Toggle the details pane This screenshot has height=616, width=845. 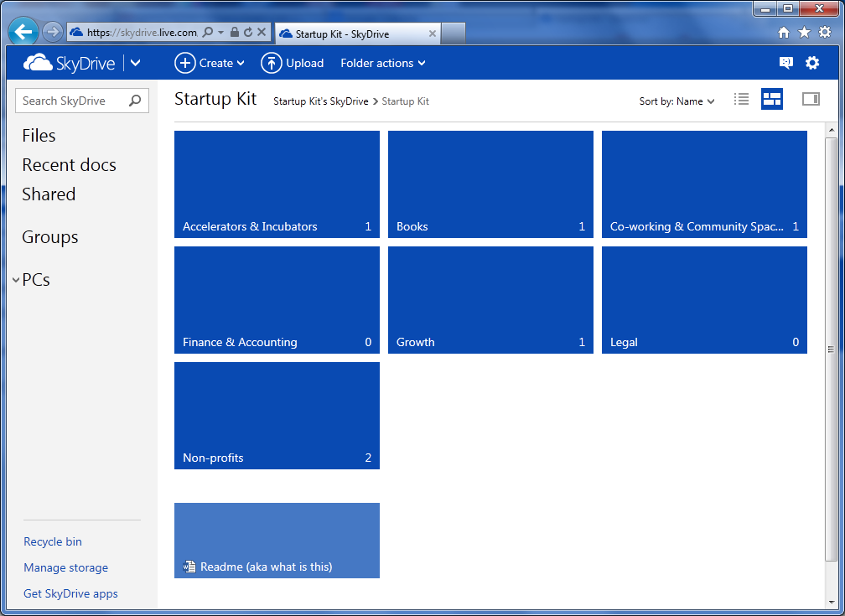pyautogui.click(x=811, y=99)
